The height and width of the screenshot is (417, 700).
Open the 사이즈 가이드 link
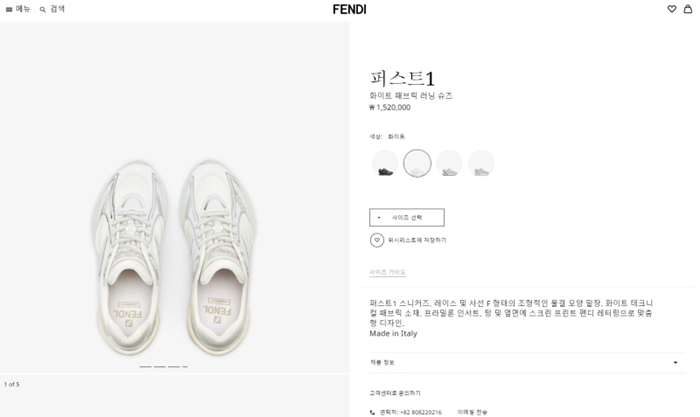point(387,272)
